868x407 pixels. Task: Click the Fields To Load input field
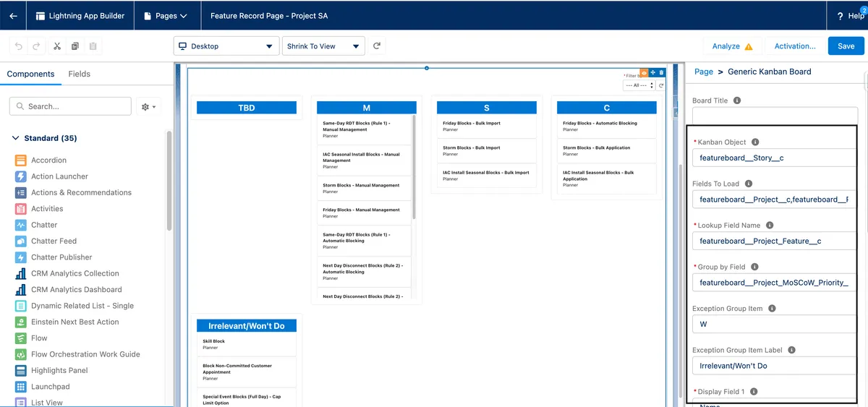tap(775, 200)
